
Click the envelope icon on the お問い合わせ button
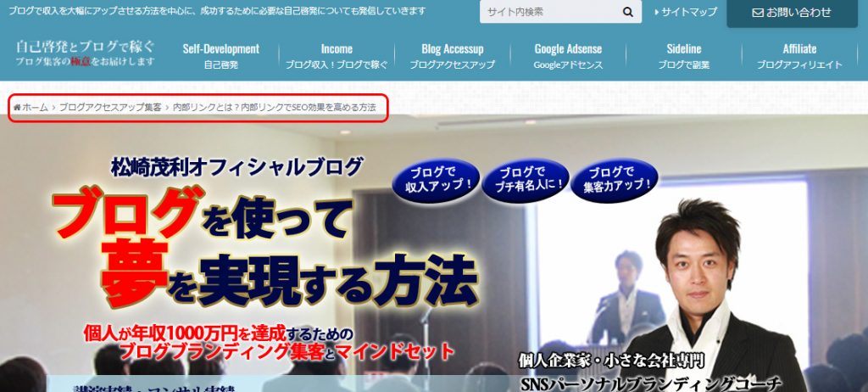[x=758, y=13]
